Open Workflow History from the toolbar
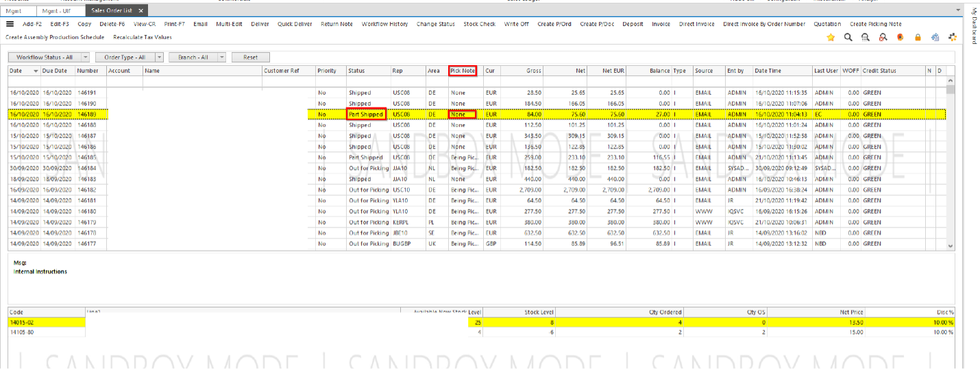This screenshot has height=370, width=980. (384, 24)
